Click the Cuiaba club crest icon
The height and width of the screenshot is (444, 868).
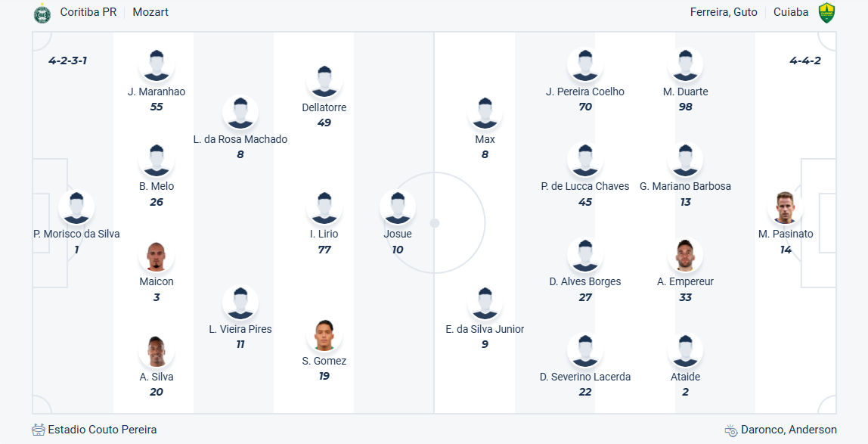[826, 13]
